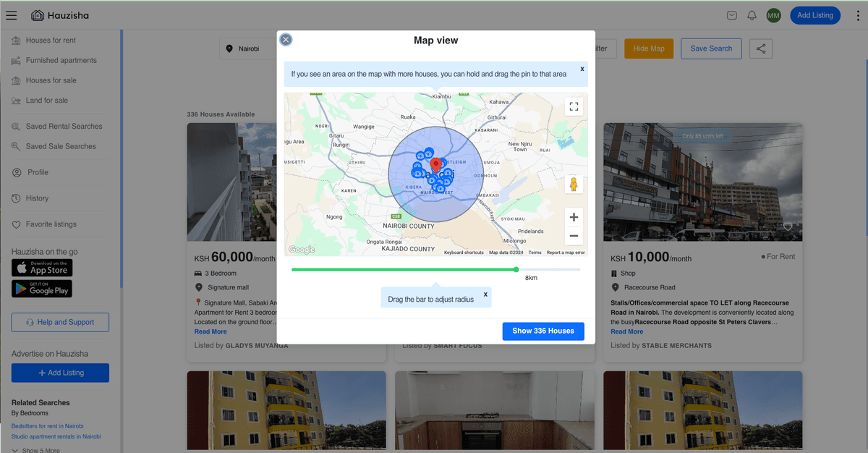
Task: Click the Add Listing button in header
Action: [x=815, y=15]
